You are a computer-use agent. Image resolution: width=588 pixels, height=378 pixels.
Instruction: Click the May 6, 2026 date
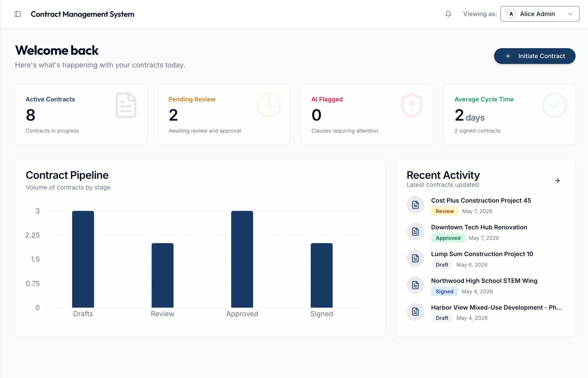click(x=472, y=265)
